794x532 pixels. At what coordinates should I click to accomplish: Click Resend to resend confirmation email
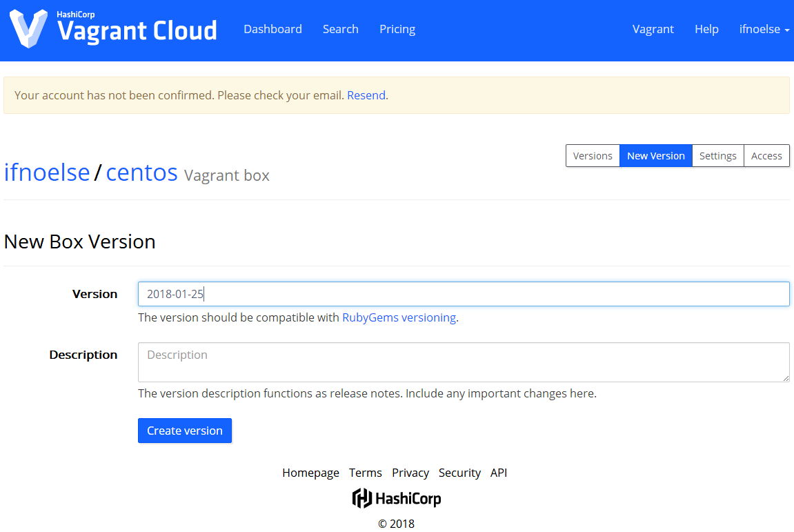pyautogui.click(x=366, y=95)
